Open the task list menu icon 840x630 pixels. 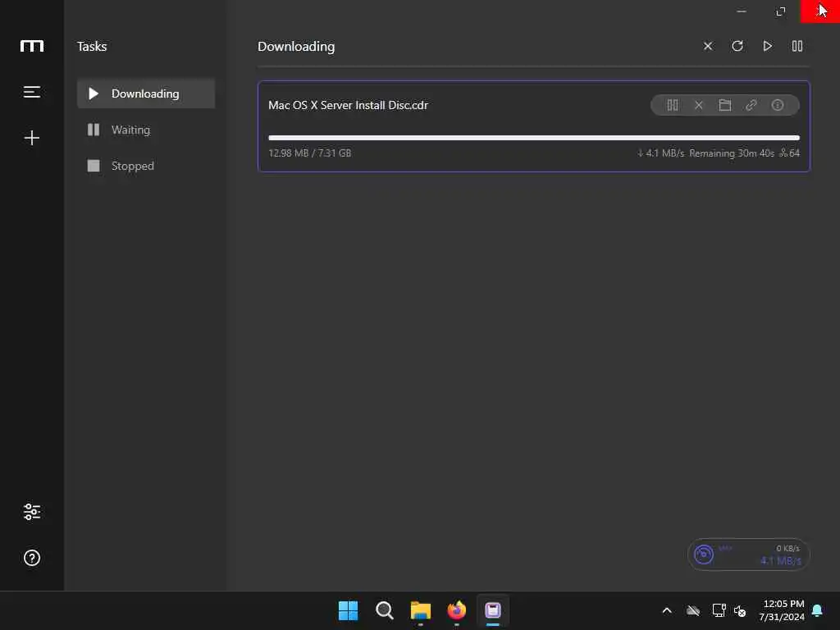point(32,92)
